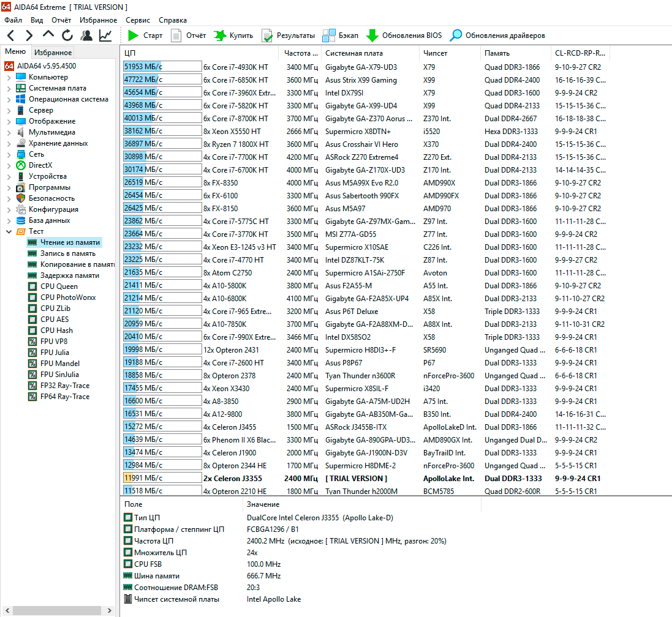Image resolution: width=672 pixels, height=617 pixels.
Task: Select Задержка памяти test item
Action: [69, 275]
